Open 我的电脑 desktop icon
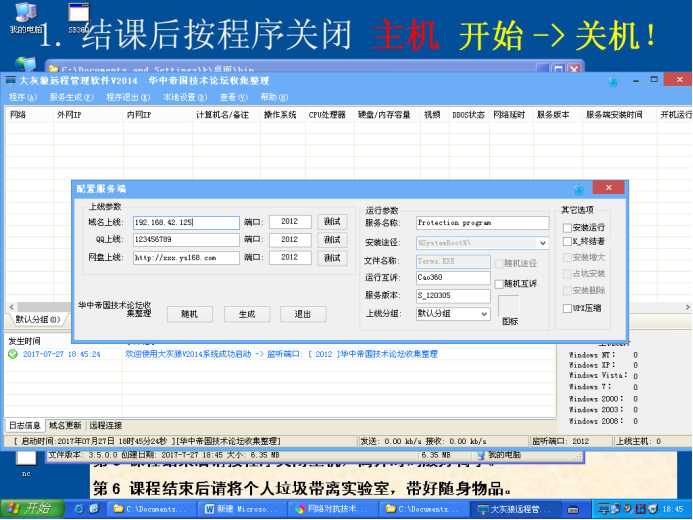The height and width of the screenshot is (520, 693). click(x=26, y=19)
